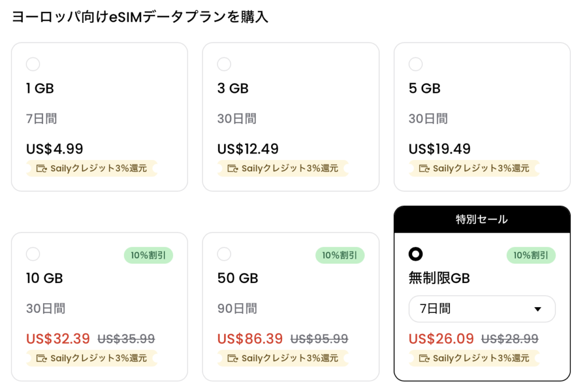587x392 pixels.
Task: Click 10%割引 badge on 10 GB card
Action: pos(148,255)
